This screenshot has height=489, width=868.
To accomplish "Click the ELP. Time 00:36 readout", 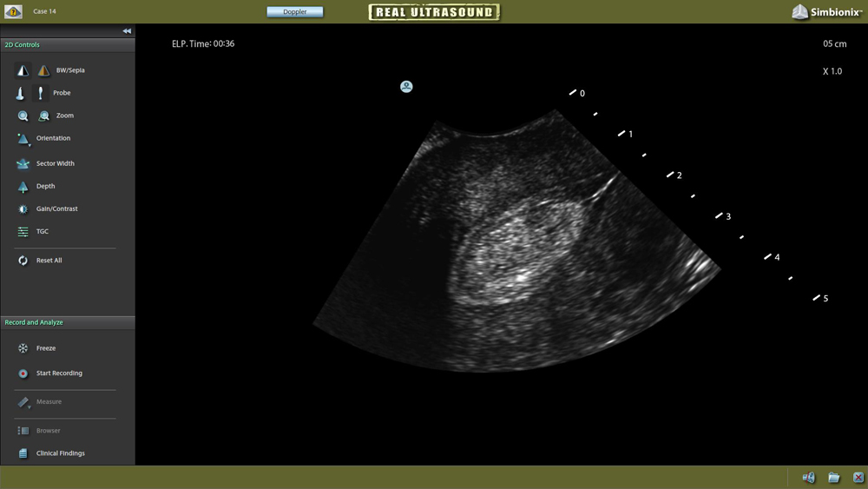I will tap(203, 43).
